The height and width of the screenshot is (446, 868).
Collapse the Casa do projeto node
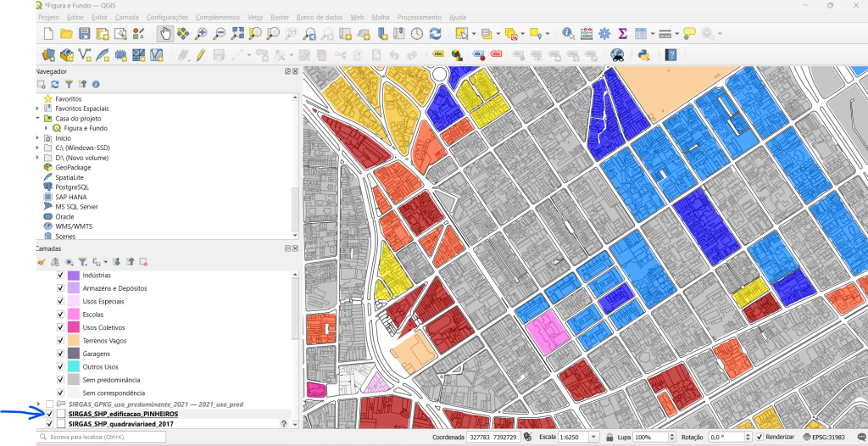tap(38, 119)
